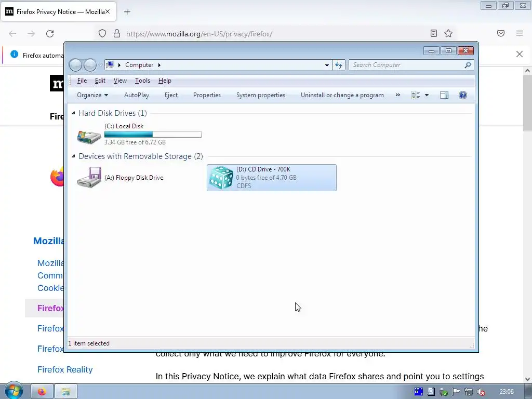Click the Action Center flag tray icon
Image resolution: width=532 pixels, height=399 pixels.
(x=456, y=392)
